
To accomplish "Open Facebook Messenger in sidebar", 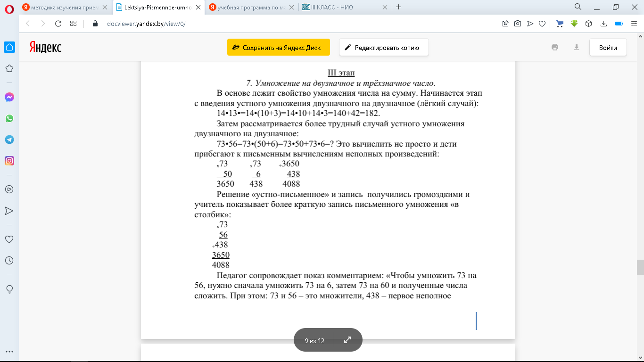I will point(9,97).
